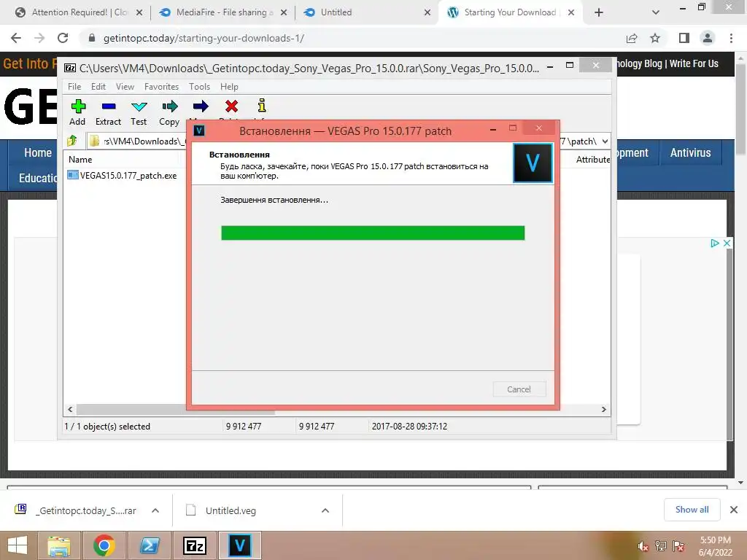The height and width of the screenshot is (560, 747).
Task: Click the Add icon in 7-Zip toolbar
Action: coord(78,106)
